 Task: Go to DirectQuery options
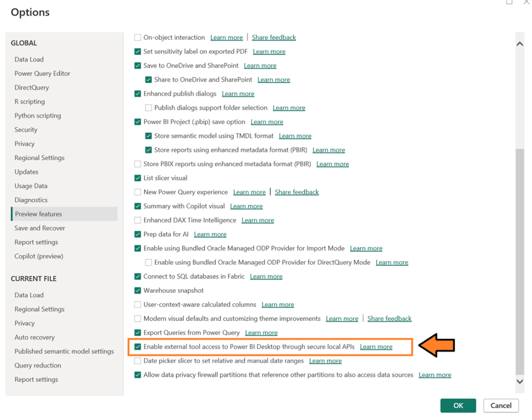coord(32,88)
